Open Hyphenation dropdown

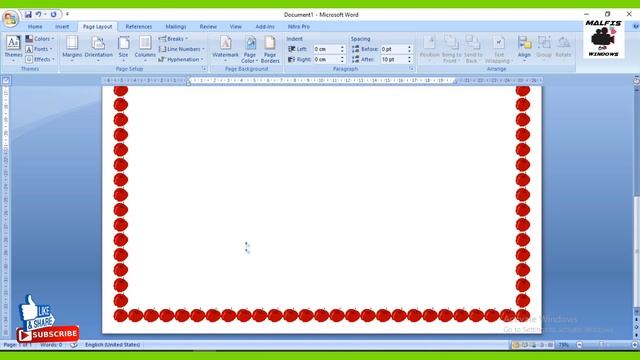[181, 59]
